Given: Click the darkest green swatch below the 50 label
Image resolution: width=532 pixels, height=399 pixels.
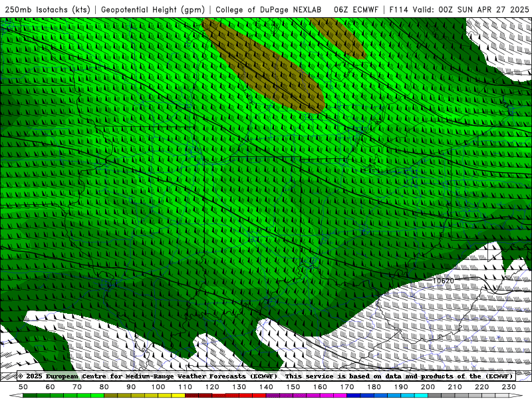Looking at the screenshot, I should pyautogui.click(x=30, y=396).
